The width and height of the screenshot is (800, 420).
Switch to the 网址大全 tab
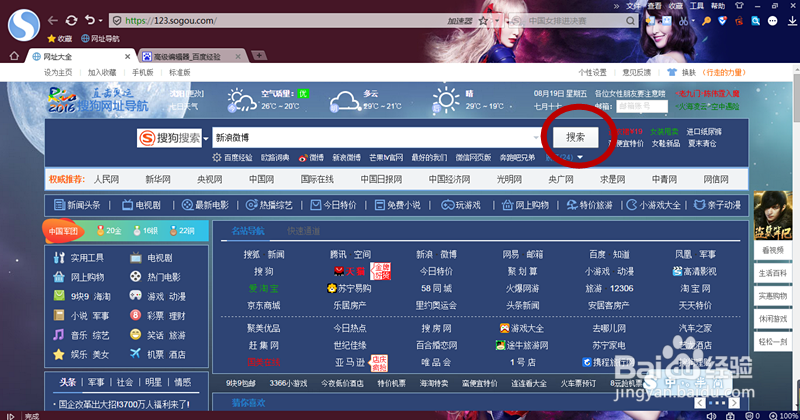coord(79,56)
